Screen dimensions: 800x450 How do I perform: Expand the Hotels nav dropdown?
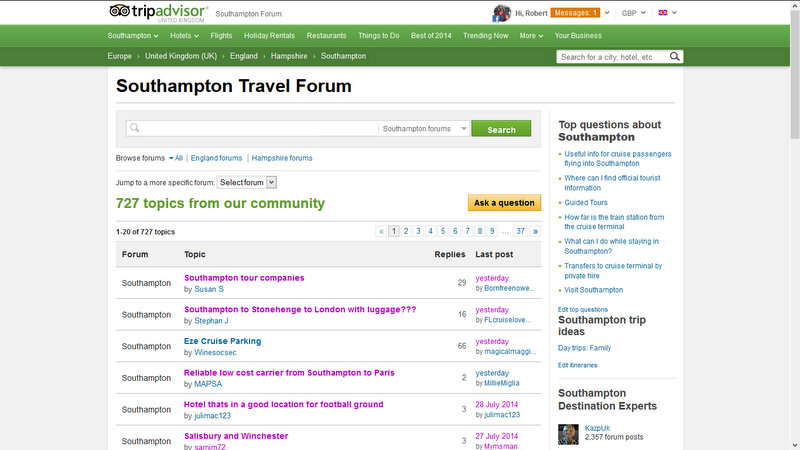click(184, 36)
